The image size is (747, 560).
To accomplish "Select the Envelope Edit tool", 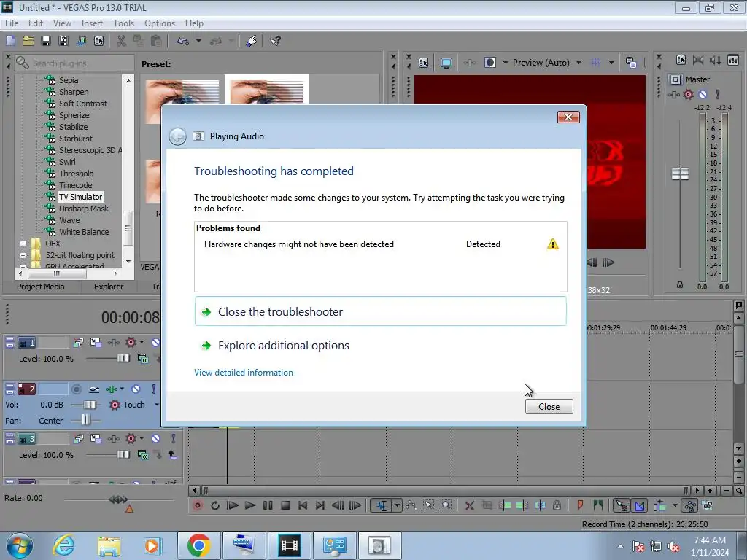I will click(x=411, y=505).
